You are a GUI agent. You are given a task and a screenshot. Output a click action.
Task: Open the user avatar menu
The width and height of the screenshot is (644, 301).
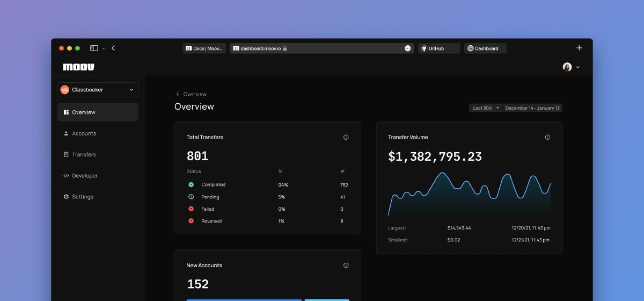point(577,67)
